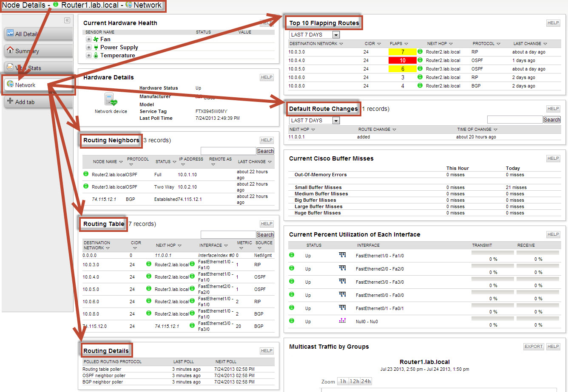Open the All Details tab
Screen dimensions: 568x392
(38, 34)
